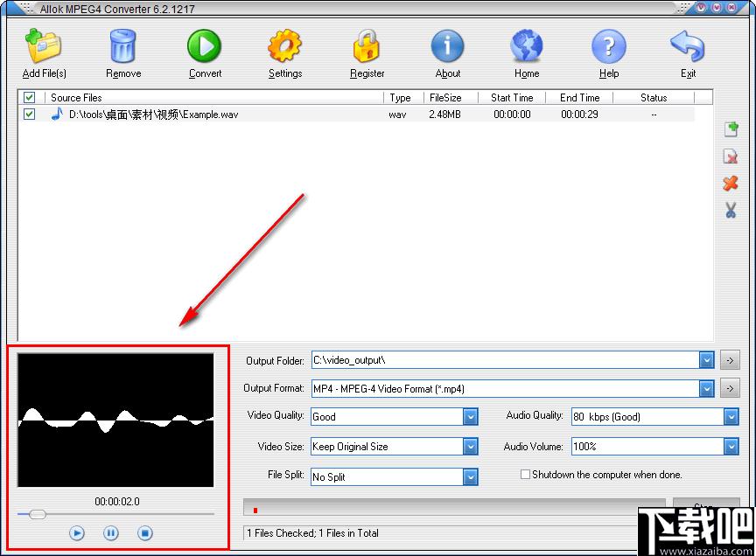The width and height of the screenshot is (756, 556).
Task: Click the title bar menu grip icon at left
Action: point(26,7)
